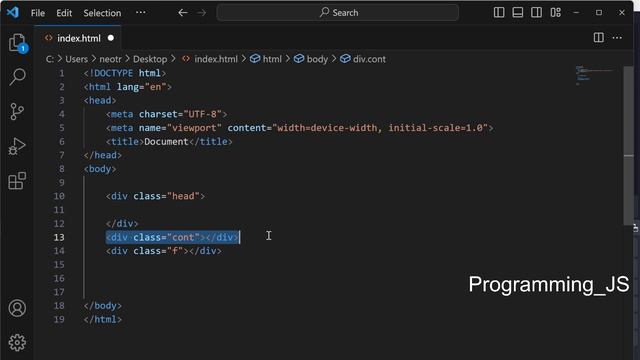Click the VS Code logo icon
This screenshot has width=640, height=360.
click(13, 12)
